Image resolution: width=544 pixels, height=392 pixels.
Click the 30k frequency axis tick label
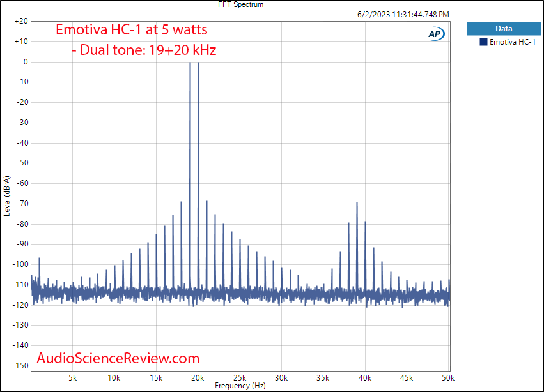281,378
